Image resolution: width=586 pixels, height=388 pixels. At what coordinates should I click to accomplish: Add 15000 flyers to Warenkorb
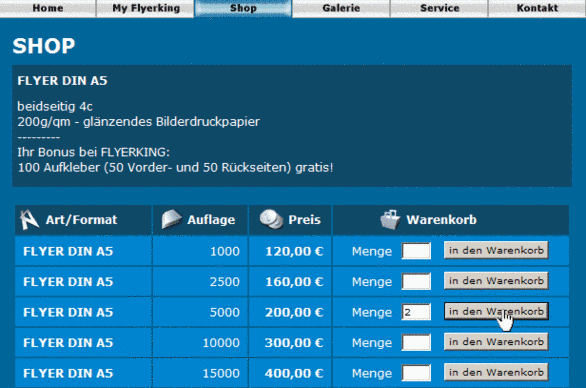[496, 372]
